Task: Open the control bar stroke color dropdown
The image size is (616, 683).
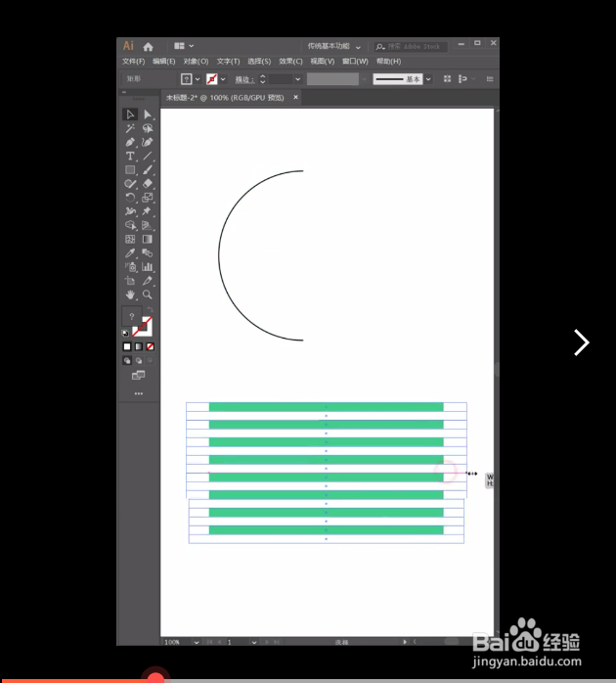Action: [223, 79]
